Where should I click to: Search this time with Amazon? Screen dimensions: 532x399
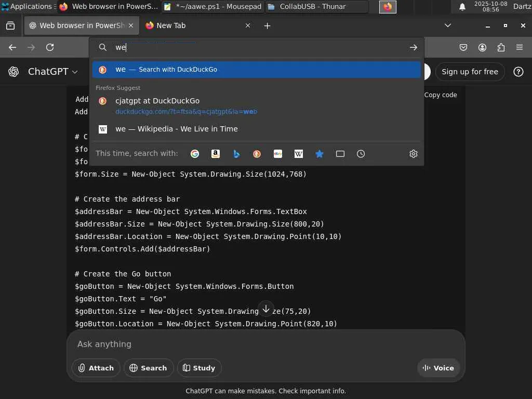216,154
